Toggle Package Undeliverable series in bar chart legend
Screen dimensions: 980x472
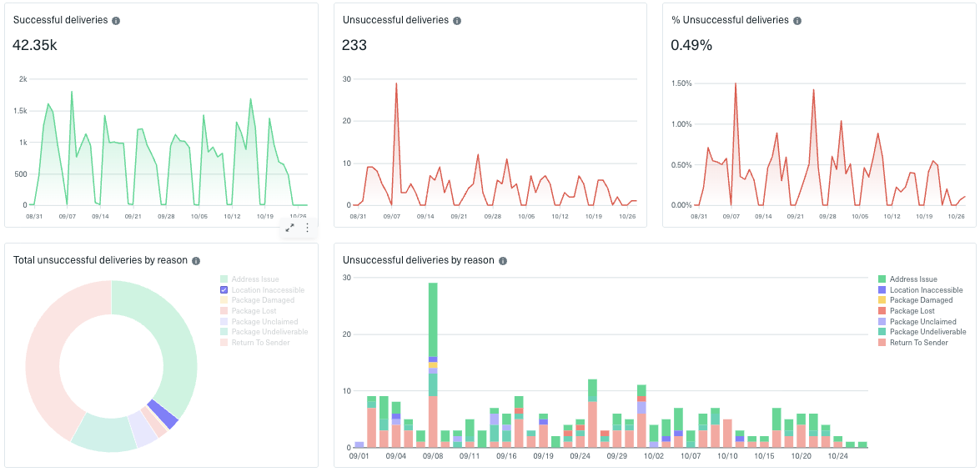click(x=922, y=332)
